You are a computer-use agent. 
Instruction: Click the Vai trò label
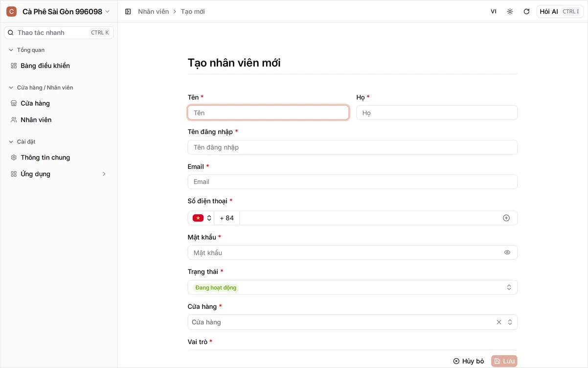pos(198,342)
